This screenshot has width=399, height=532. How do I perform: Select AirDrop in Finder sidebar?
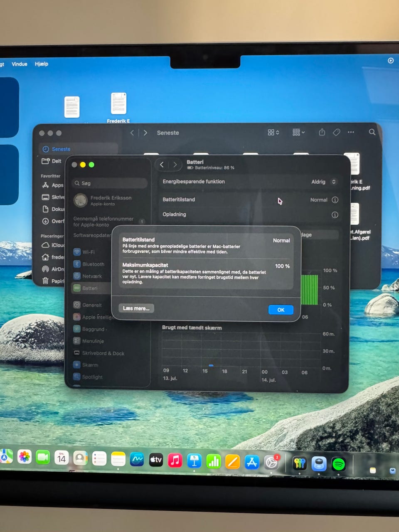coord(53,269)
